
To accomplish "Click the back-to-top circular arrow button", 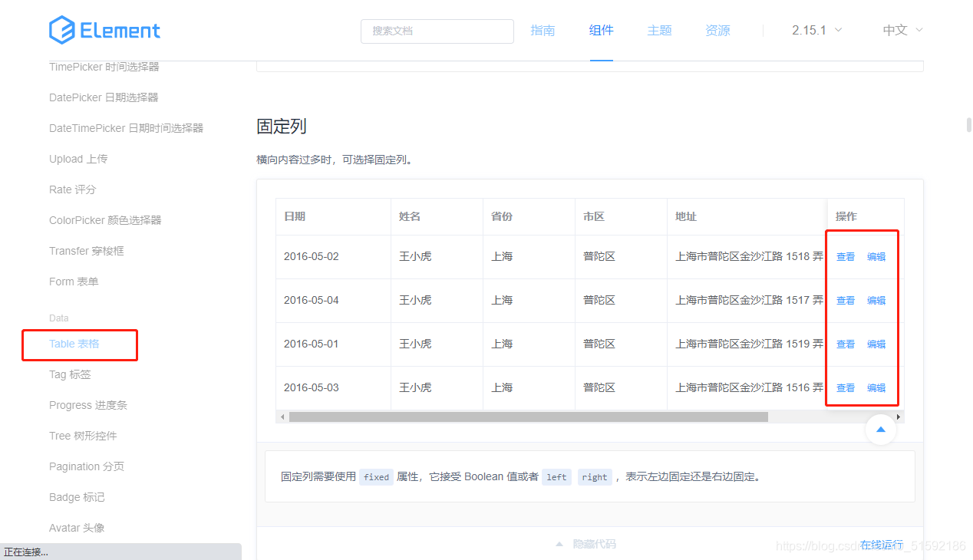I will click(x=881, y=430).
